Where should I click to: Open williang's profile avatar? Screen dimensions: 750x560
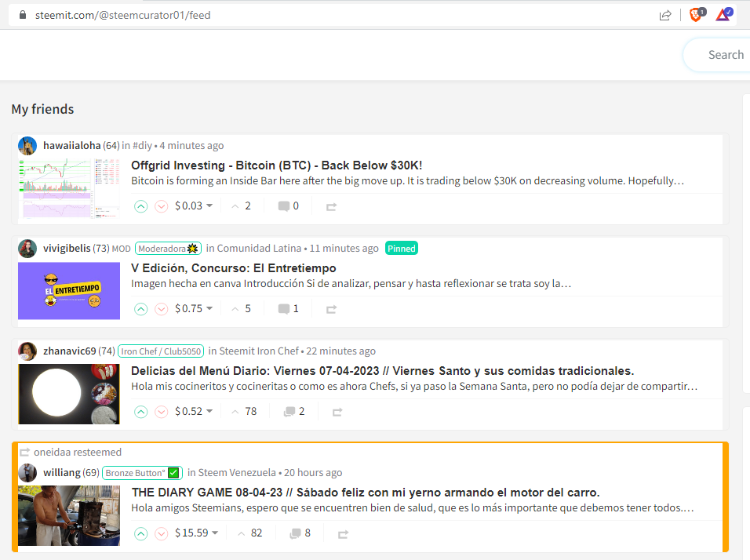point(27,472)
